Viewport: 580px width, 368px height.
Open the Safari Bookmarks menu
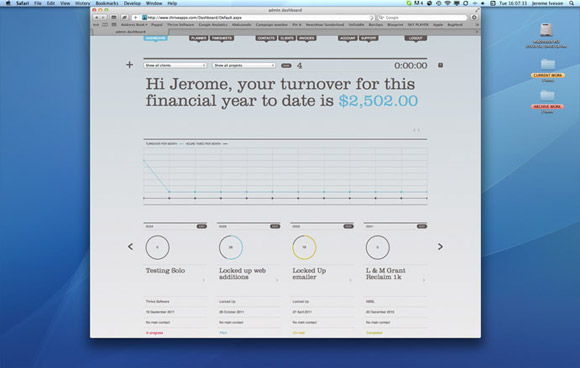point(107,3)
